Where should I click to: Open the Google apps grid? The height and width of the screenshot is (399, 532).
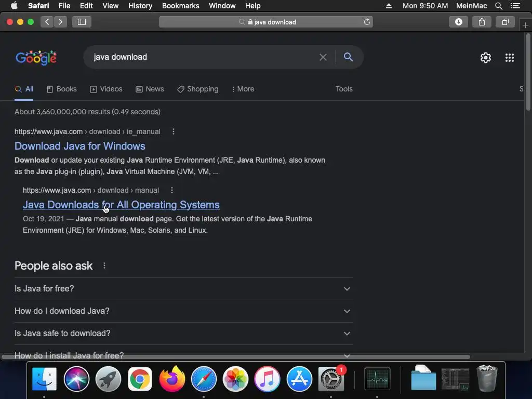point(510,57)
